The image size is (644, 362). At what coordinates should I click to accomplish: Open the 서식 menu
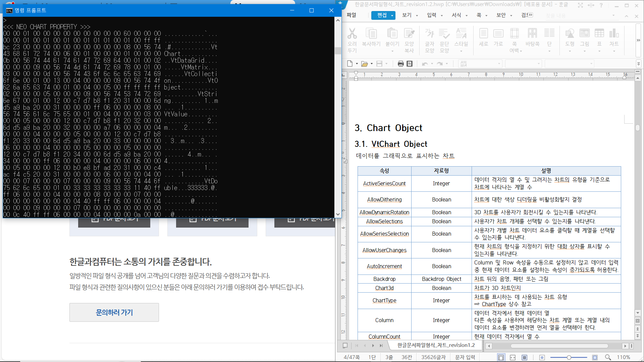tap(456, 15)
